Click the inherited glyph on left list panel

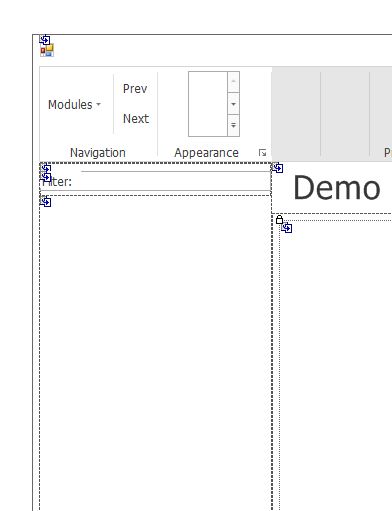click(46, 201)
